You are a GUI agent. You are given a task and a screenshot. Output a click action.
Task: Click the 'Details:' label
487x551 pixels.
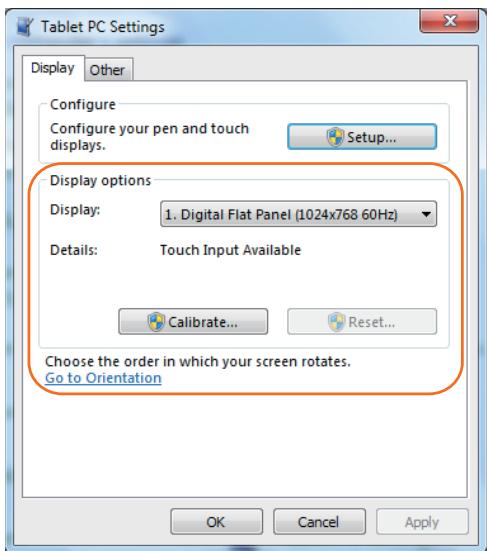click(74, 250)
